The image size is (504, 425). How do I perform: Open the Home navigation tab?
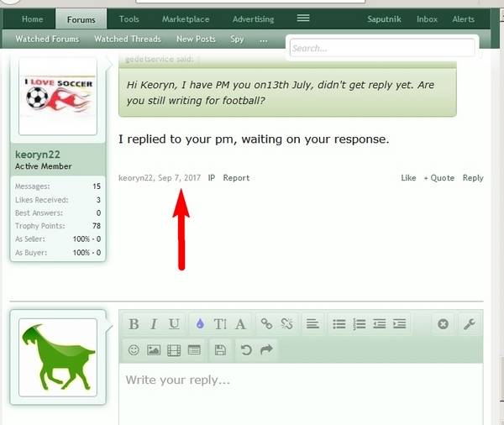[33, 19]
